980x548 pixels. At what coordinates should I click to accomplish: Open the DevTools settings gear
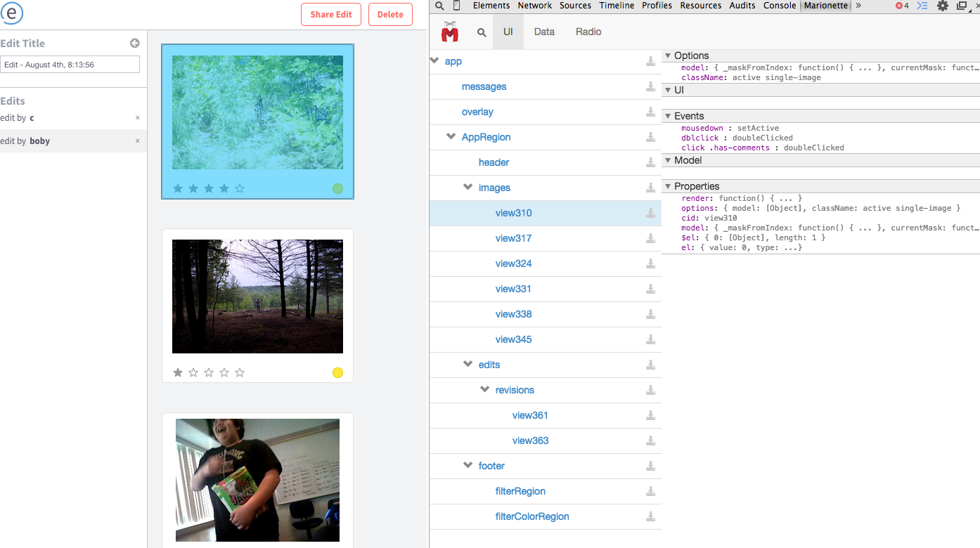pos(943,6)
